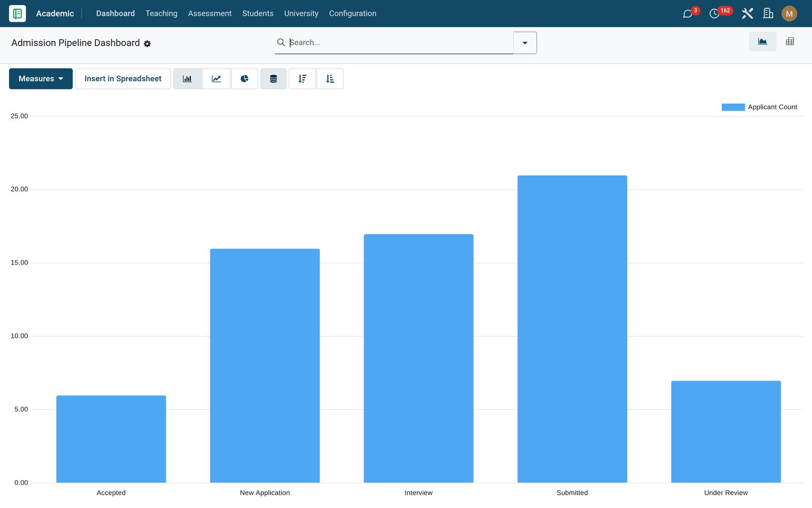Screen dimensions: 812x508
Task: Click the 0.00 y-axis value
Action: [21, 483]
